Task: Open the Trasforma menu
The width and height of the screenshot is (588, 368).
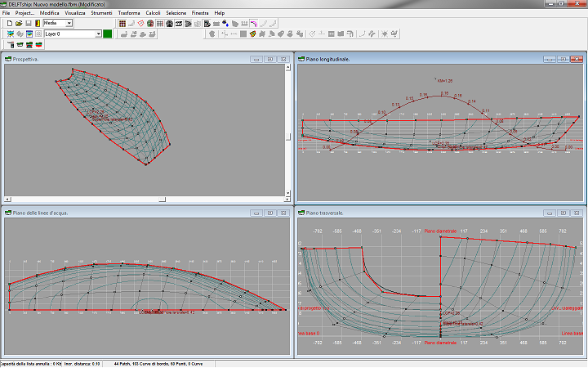Action: point(129,13)
